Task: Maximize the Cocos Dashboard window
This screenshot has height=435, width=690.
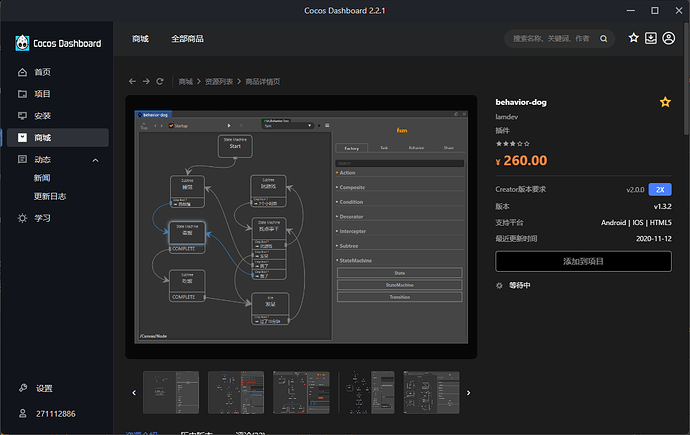Action: pos(655,11)
